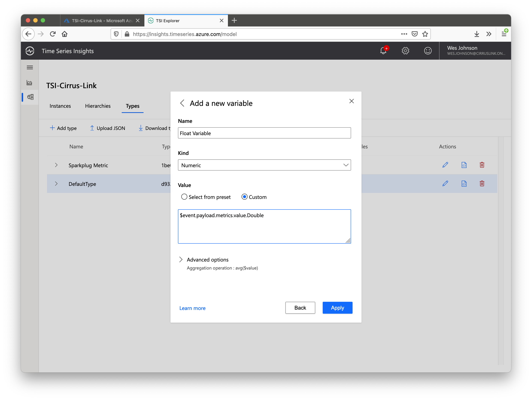Screen dimensions: 532x400
Task: Edit Sparkplug Metric type with pencil icon
Action: [445, 165]
